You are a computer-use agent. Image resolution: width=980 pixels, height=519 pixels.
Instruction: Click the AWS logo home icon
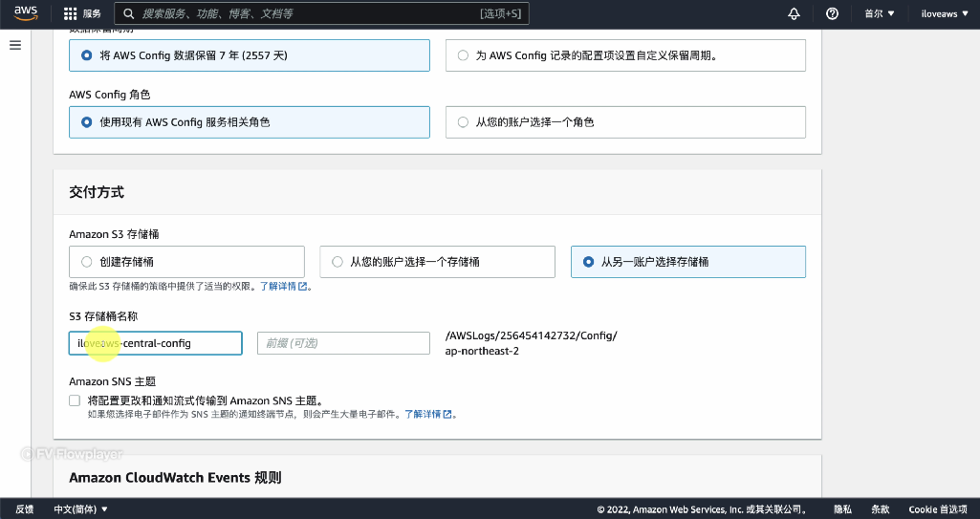tap(26, 13)
